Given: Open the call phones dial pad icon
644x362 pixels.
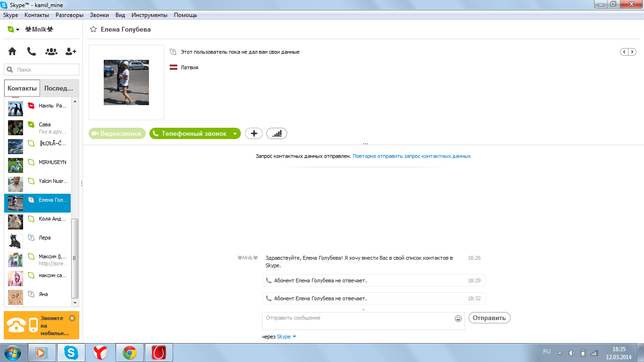Looking at the screenshot, I should pyautogui.click(x=31, y=51).
